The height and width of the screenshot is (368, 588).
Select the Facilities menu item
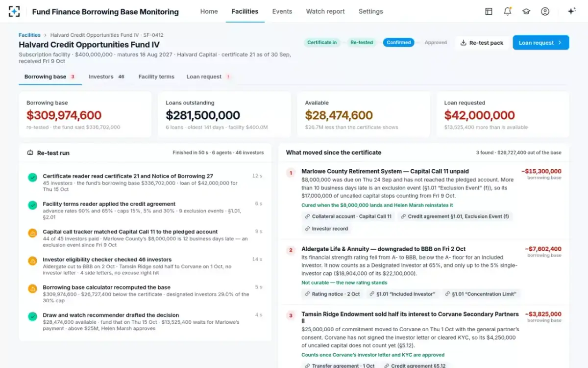click(x=245, y=11)
